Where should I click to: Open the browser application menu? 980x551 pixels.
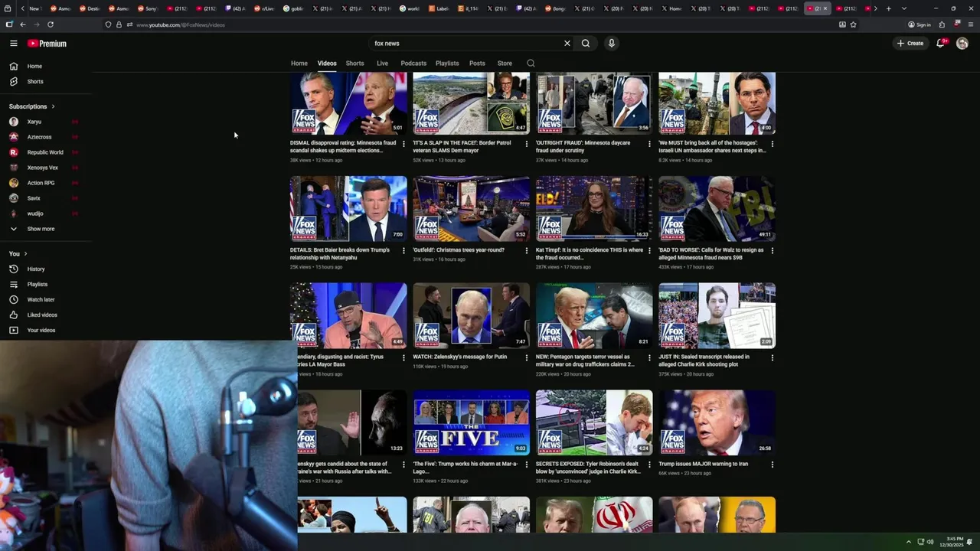pos(971,24)
